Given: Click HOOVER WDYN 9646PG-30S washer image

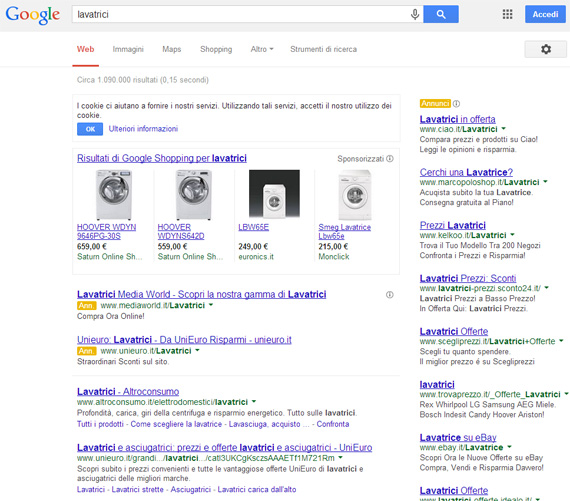Looking at the screenshot, I should (113, 195).
